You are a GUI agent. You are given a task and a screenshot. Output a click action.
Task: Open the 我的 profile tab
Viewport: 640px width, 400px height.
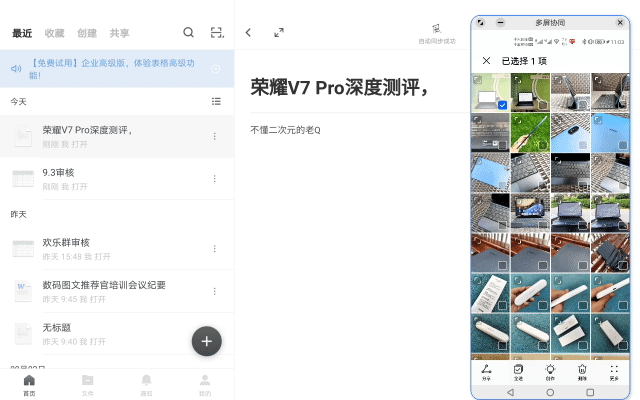205,385
